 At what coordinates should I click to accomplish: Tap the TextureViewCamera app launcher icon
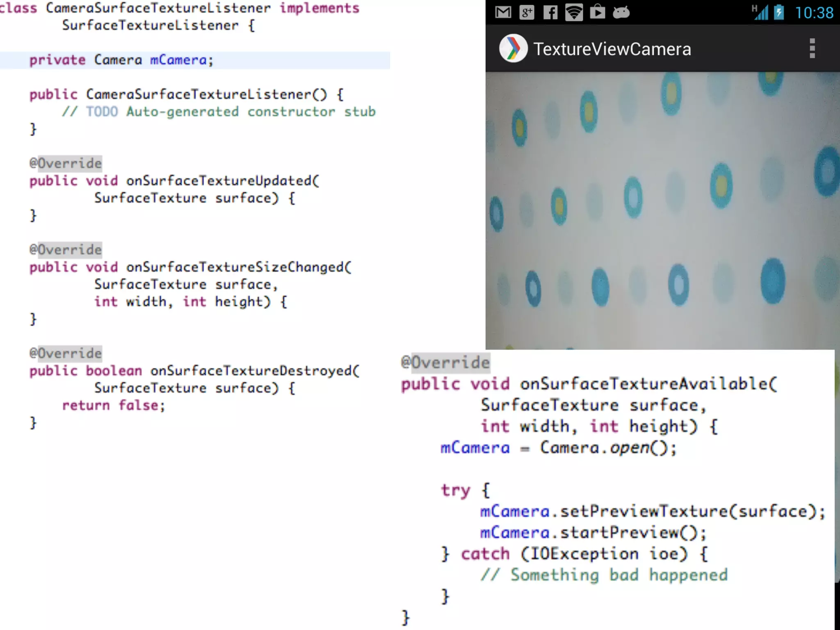[x=513, y=48]
